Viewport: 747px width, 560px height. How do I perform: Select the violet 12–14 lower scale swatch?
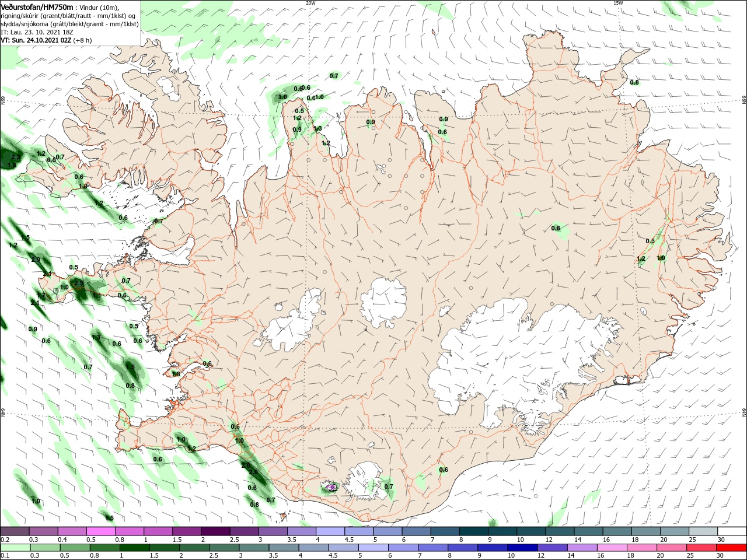(x=552, y=548)
